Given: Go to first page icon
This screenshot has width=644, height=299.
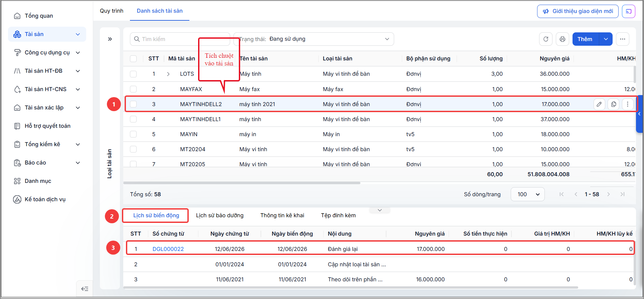Looking at the screenshot, I should point(561,194).
